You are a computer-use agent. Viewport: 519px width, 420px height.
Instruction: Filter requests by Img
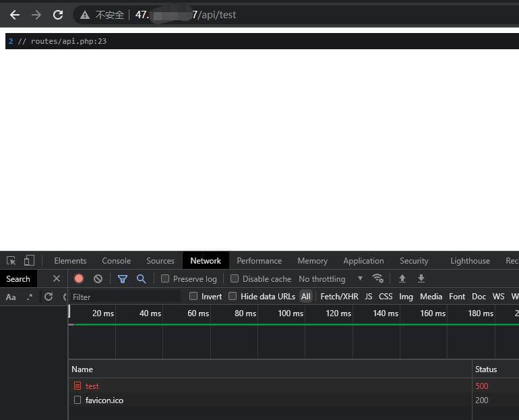coord(406,297)
